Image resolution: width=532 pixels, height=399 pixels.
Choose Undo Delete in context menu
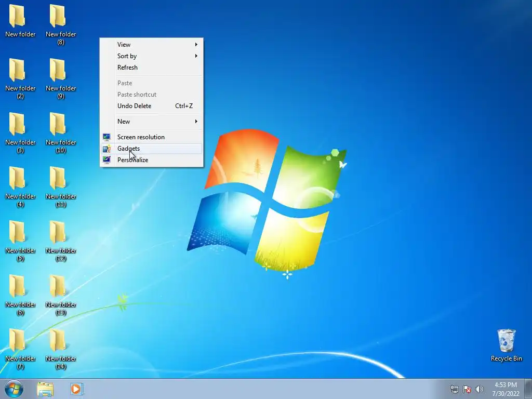pyautogui.click(x=152, y=106)
